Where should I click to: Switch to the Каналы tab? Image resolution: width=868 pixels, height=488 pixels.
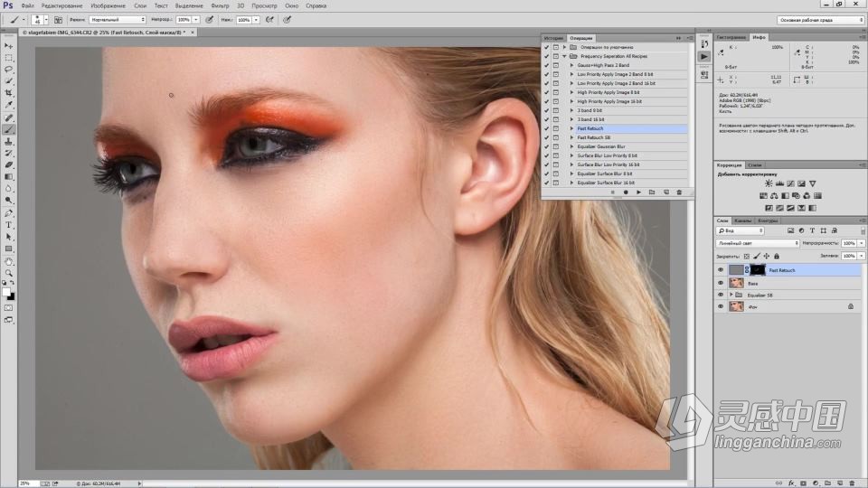pos(742,221)
